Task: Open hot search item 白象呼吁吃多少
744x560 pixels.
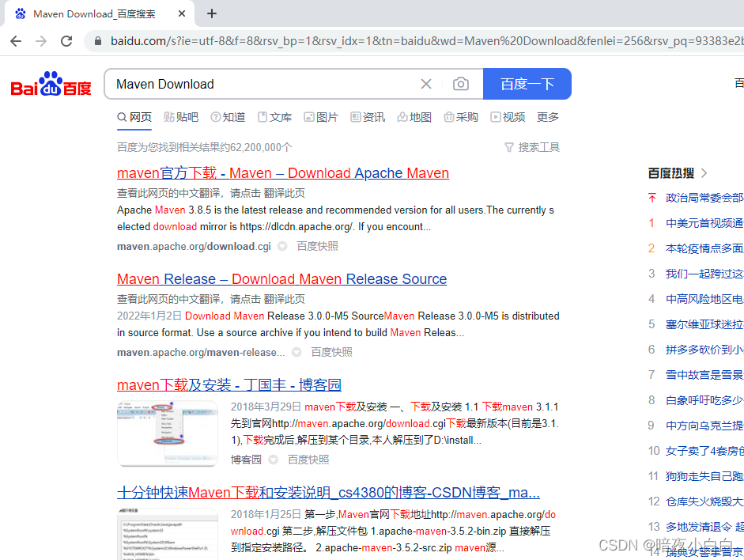Action: pyautogui.click(x=704, y=400)
